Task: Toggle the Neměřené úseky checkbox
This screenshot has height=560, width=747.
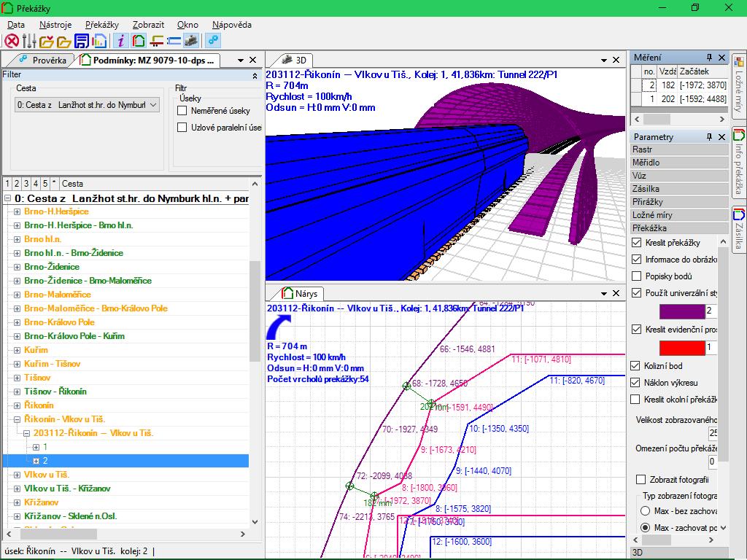Action: pyautogui.click(x=182, y=111)
